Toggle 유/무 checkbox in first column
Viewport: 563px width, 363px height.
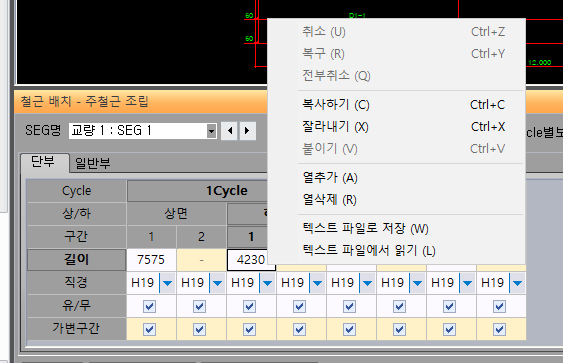point(149,307)
